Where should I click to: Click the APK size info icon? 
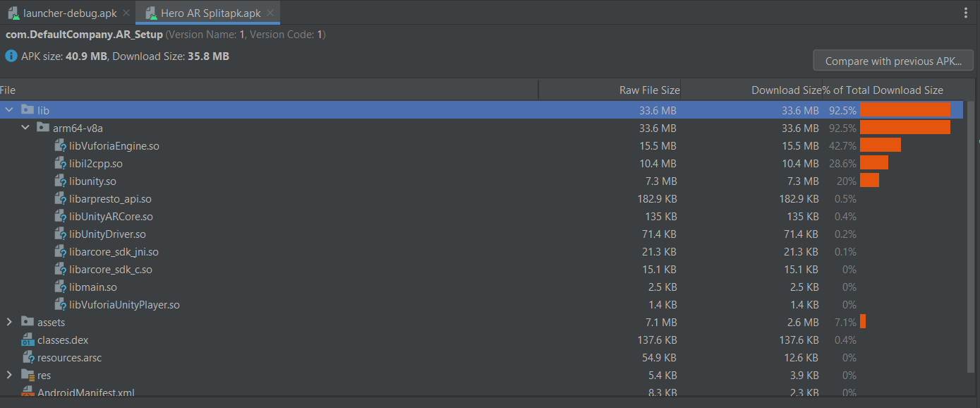tap(11, 56)
